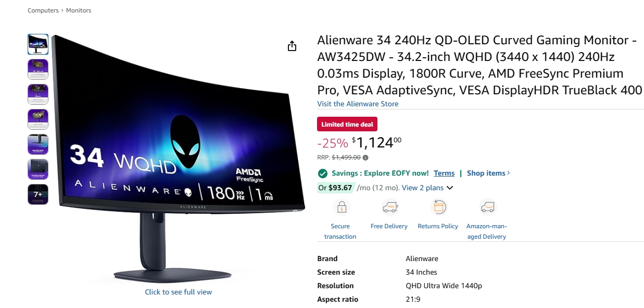This screenshot has height=308, width=644.
Task: Click the Free Delivery truck icon
Action: (390, 207)
